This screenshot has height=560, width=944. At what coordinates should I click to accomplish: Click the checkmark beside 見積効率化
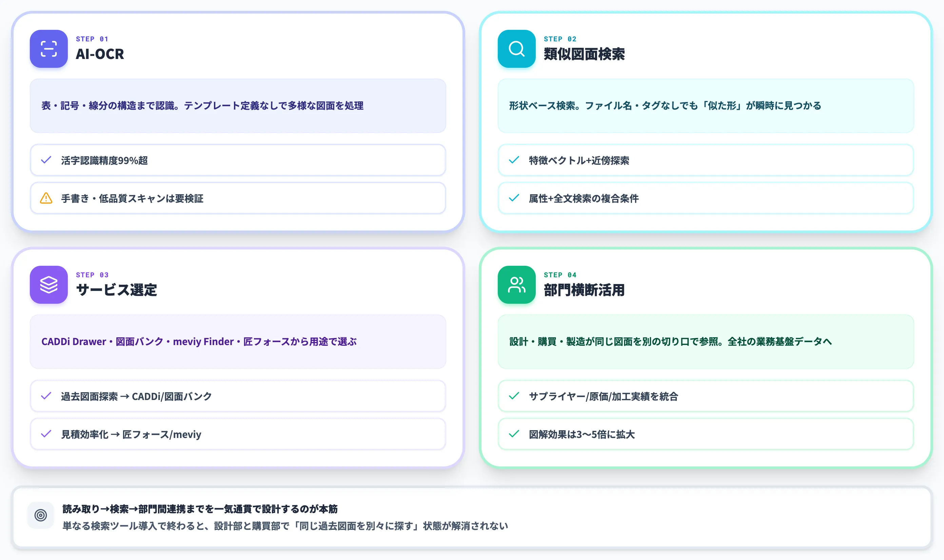click(46, 434)
